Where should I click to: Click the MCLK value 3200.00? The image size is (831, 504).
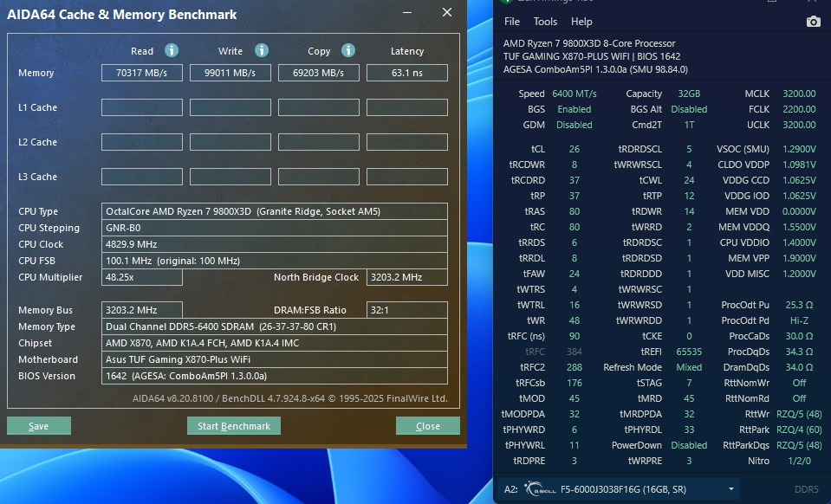tap(799, 94)
